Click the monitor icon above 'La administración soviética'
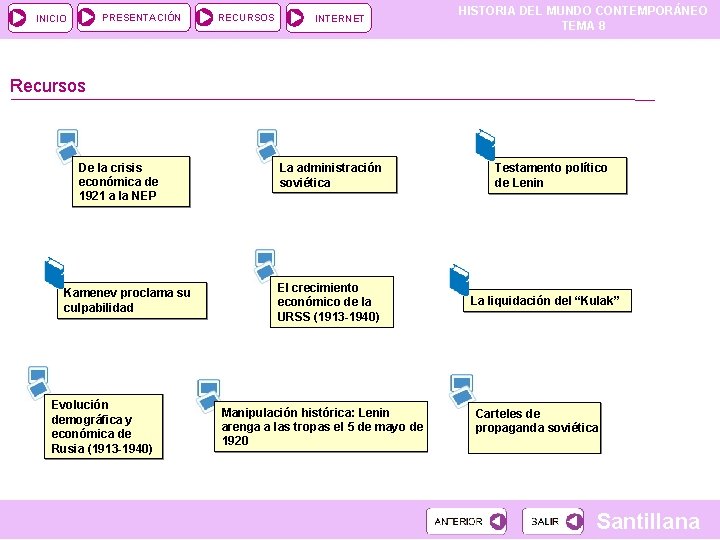 pyautogui.click(x=267, y=145)
